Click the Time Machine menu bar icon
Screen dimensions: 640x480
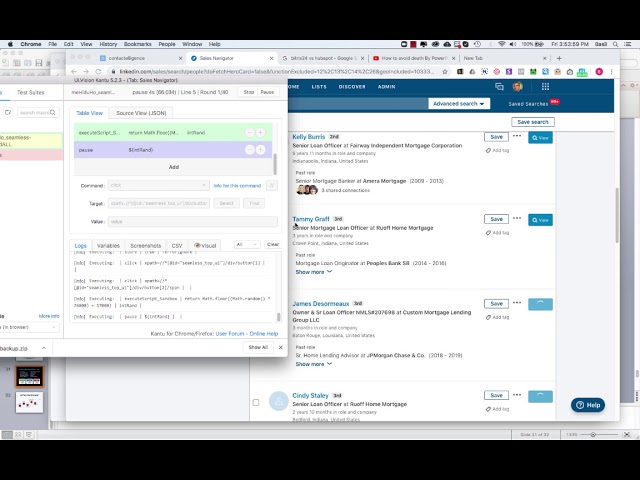coord(477,44)
